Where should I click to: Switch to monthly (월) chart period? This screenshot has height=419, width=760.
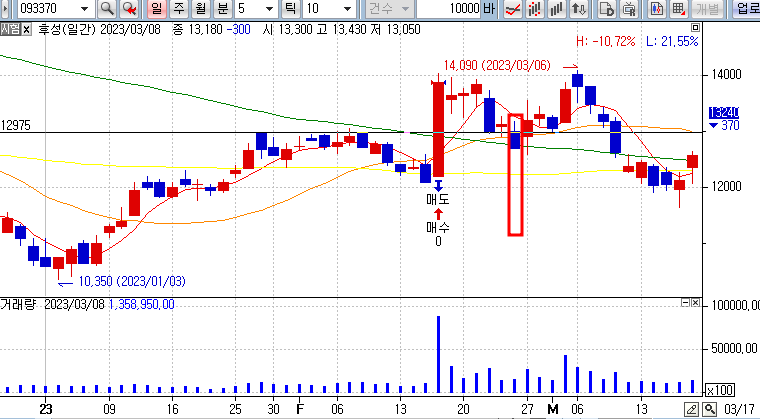[200, 9]
